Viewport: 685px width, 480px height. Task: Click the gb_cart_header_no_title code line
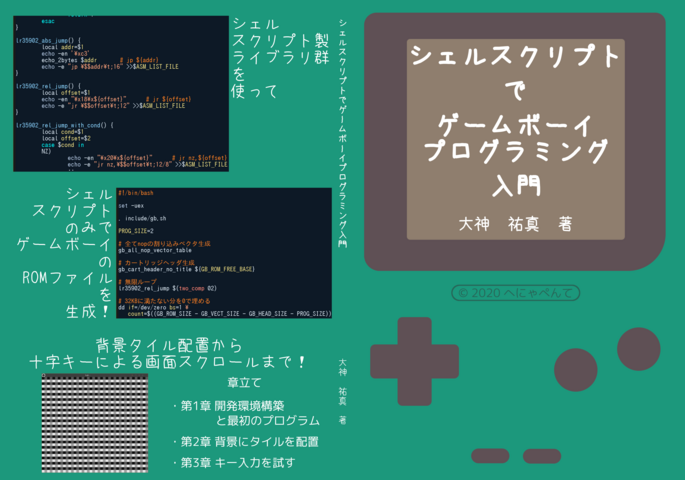186,269
